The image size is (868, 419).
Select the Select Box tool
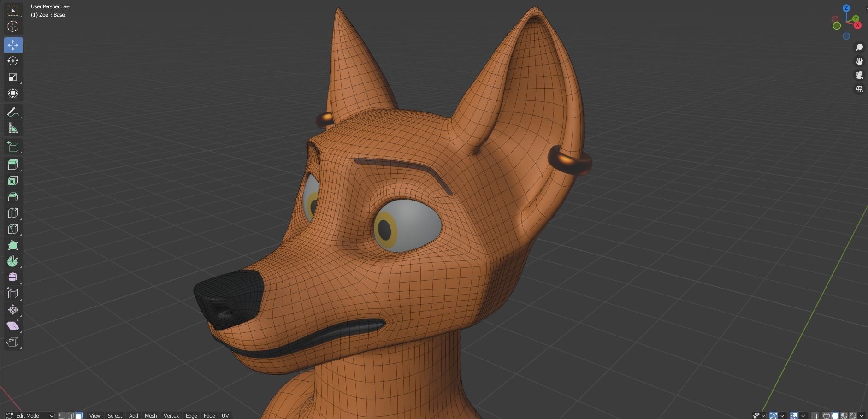coord(13,10)
